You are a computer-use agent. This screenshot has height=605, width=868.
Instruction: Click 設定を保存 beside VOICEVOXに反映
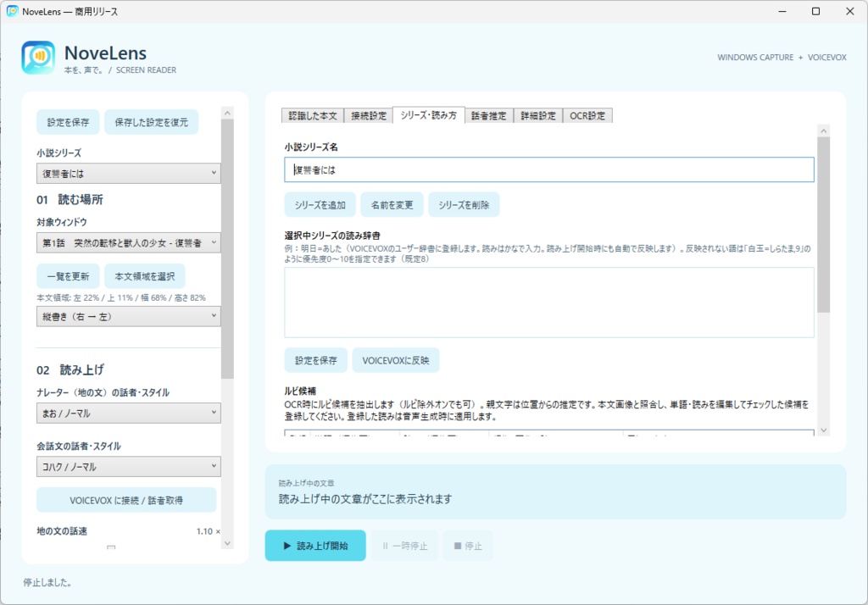(x=315, y=360)
